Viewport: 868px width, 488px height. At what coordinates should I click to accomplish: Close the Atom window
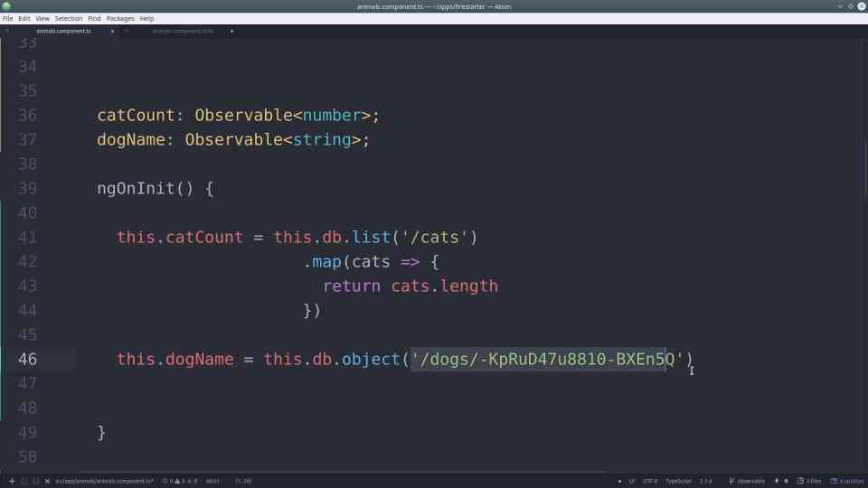[x=862, y=6]
